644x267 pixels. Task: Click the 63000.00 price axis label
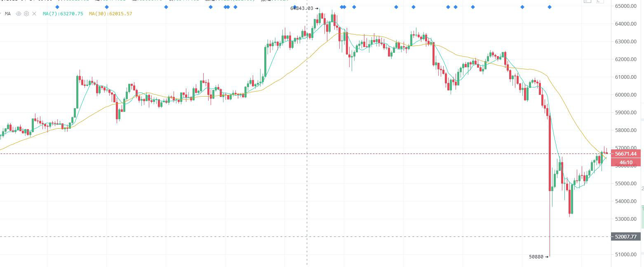click(x=626, y=42)
